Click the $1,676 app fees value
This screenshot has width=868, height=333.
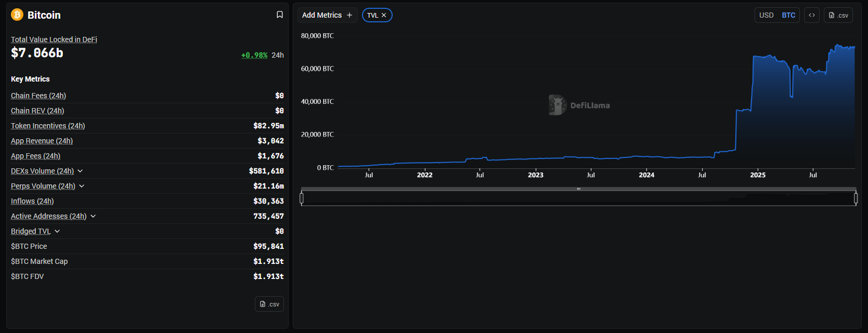point(270,156)
